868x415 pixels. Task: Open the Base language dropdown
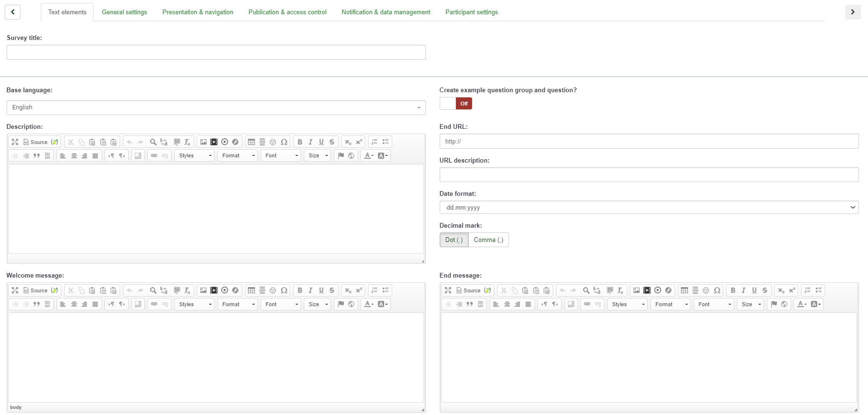216,107
